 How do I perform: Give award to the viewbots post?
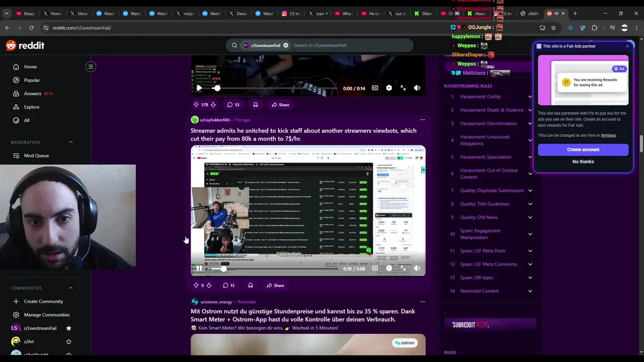tap(251, 285)
